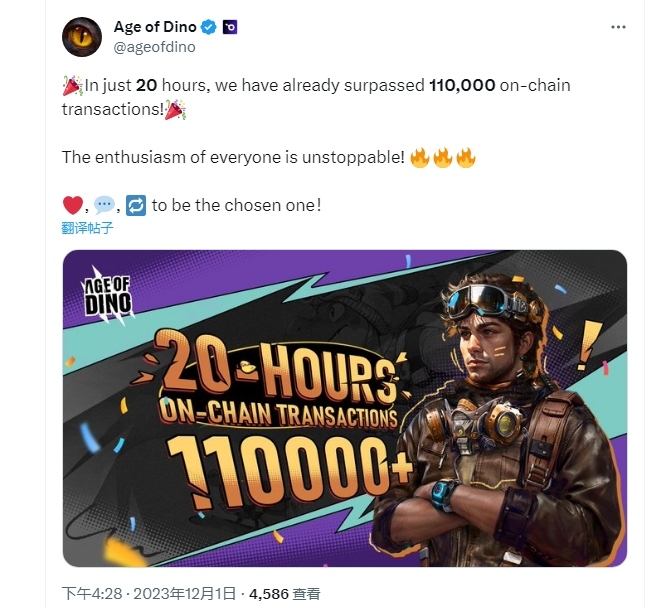Click the Age of Dino logo in the banner

[107, 297]
